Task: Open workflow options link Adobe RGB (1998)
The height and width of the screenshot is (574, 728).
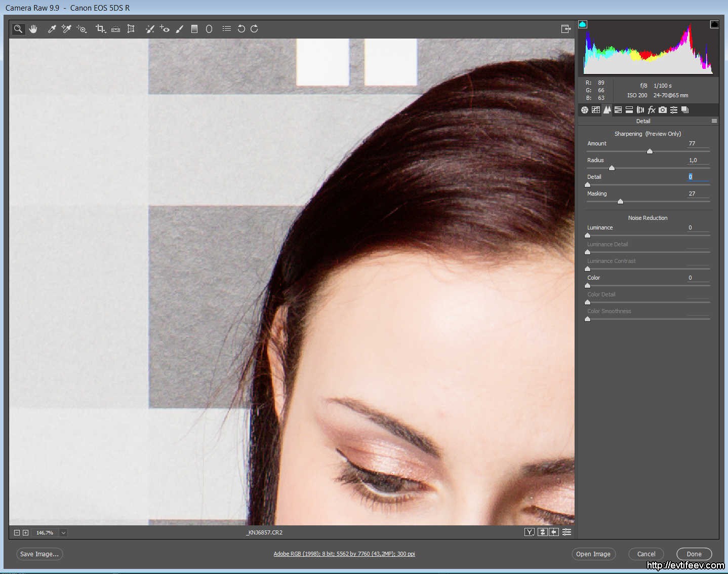Action: pos(344,554)
